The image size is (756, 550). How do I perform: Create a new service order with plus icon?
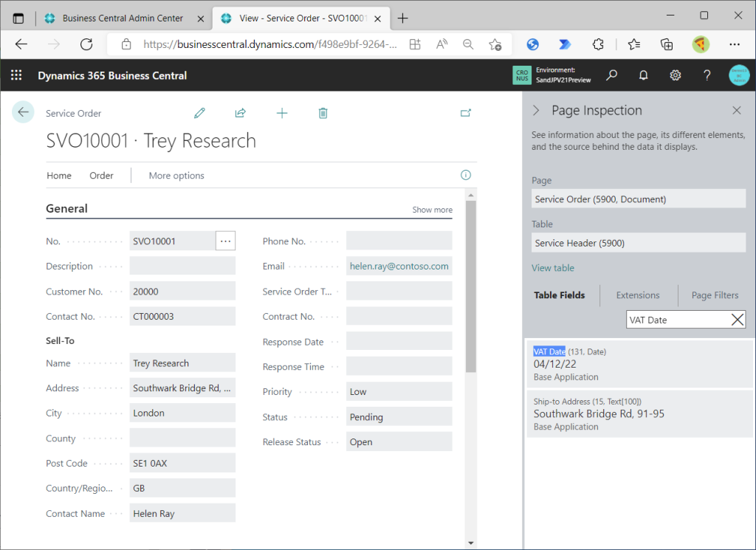point(282,113)
